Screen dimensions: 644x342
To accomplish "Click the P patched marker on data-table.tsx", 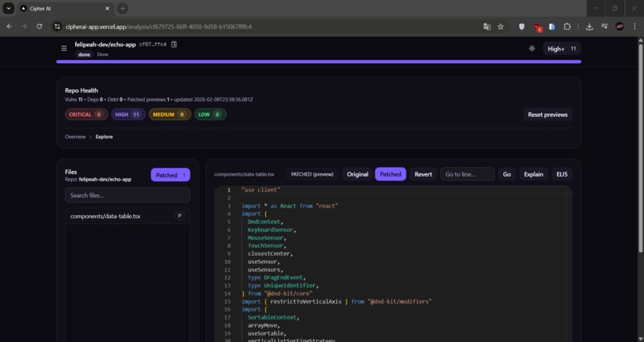I will [180, 216].
